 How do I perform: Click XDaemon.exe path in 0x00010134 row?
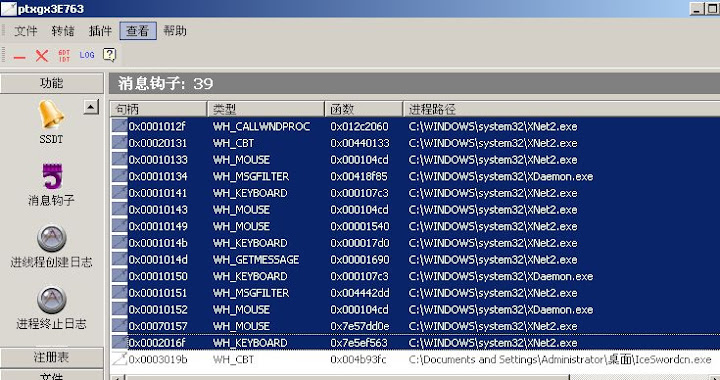[501, 176]
